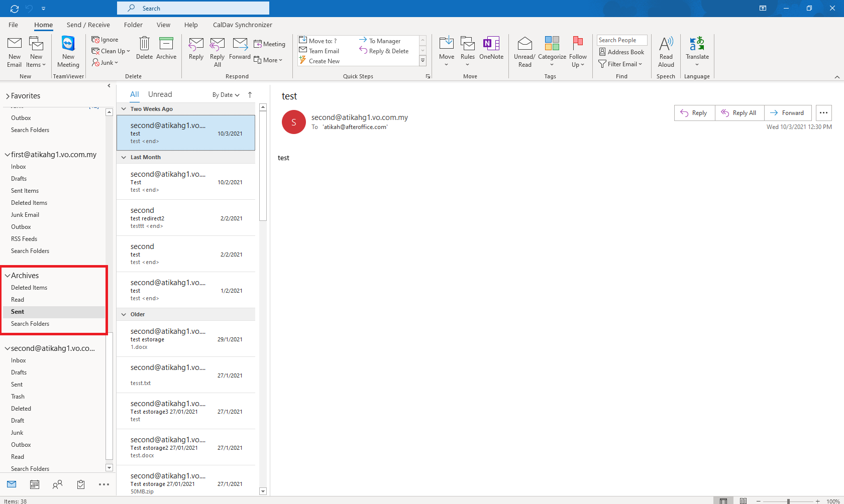844x504 pixels.
Task: Reverse sort order with arrow
Action: click(x=250, y=95)
